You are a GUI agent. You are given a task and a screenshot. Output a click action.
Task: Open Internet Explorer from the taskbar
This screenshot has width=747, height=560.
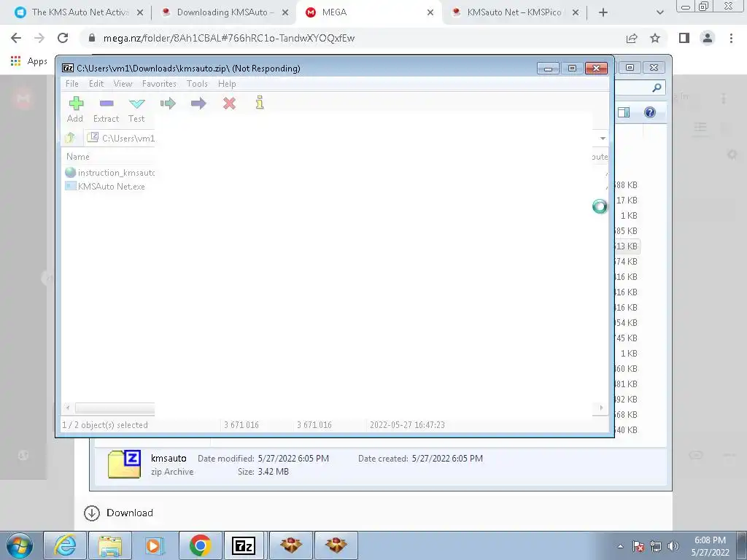(x=65, y=545)
